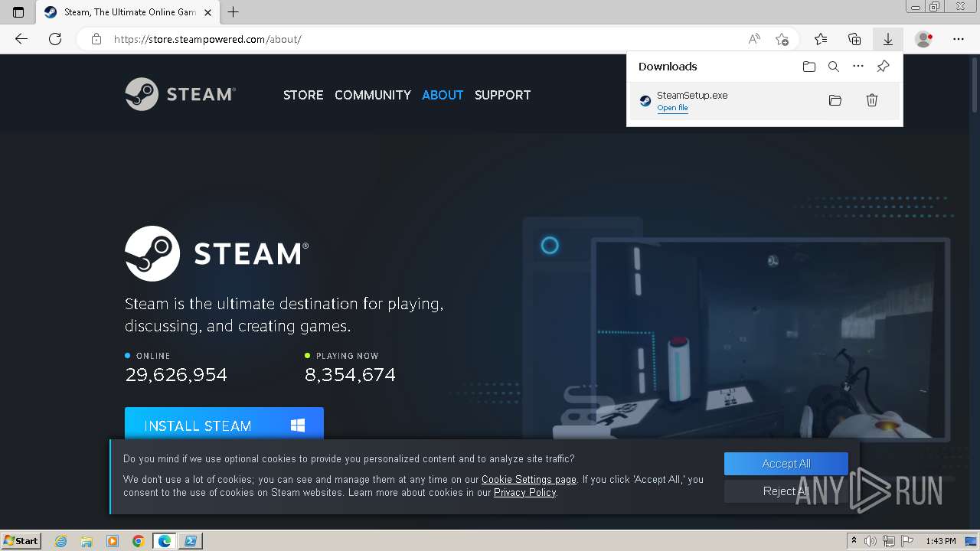Screen dimensions: 980x551
Task: Click the INSTALL STEAM button
Action: point(224,424)
